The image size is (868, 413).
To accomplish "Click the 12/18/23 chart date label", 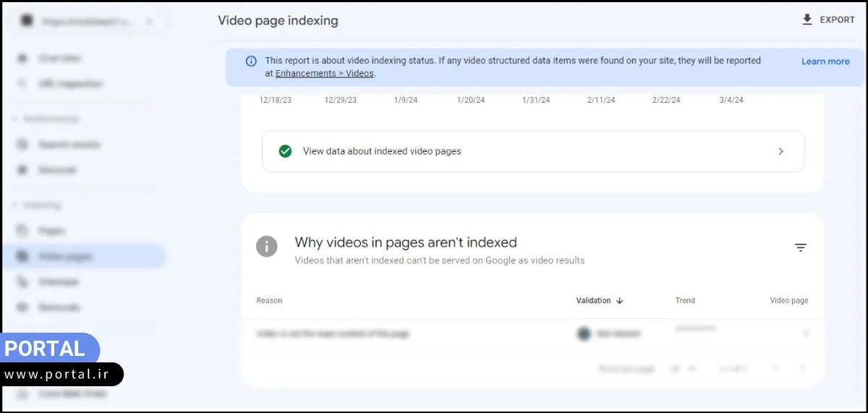I will tap(276, 100).
